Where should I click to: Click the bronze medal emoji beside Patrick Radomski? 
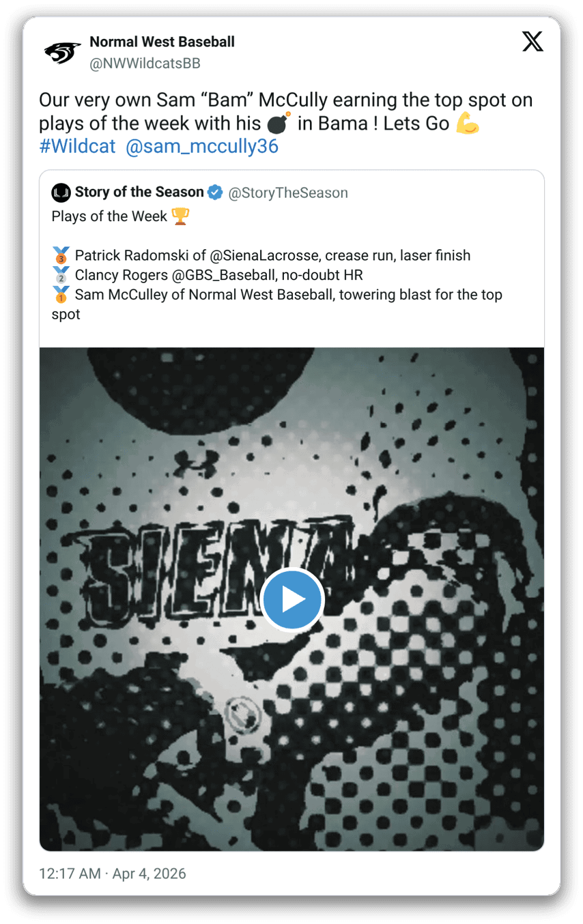point(61,256)
